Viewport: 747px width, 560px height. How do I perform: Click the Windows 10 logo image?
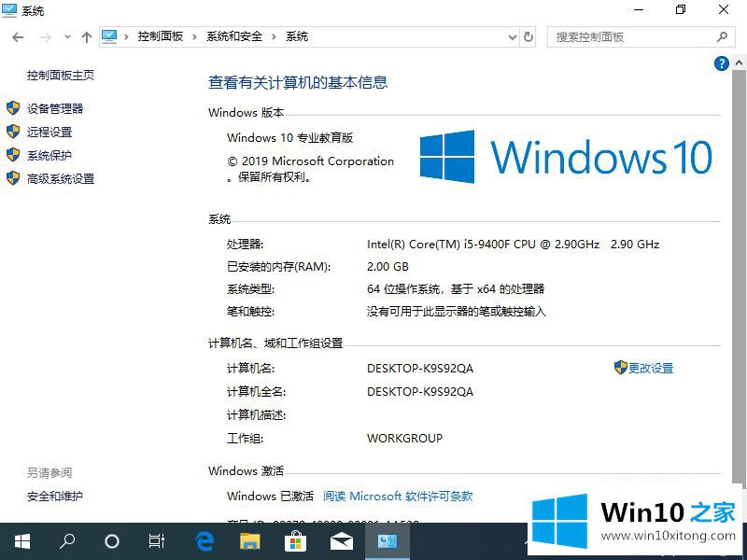566,157
